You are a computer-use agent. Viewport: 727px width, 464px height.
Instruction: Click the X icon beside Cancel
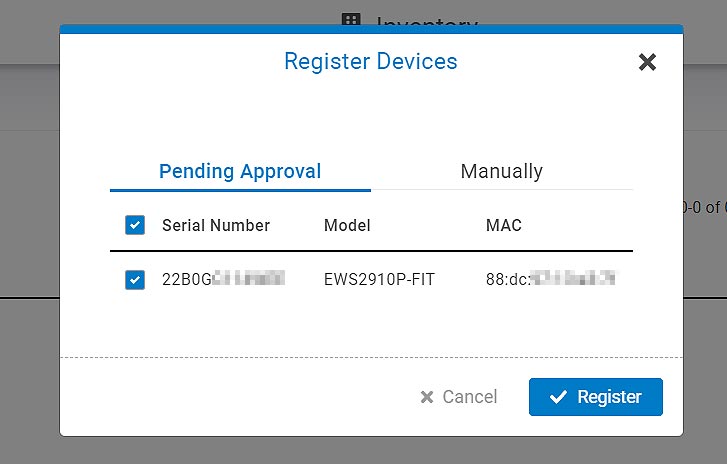(427, 397)
